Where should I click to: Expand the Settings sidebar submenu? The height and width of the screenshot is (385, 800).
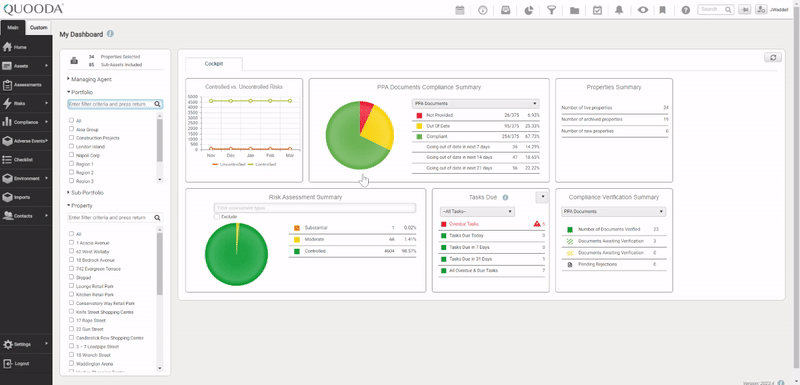click(x=46, y=344)
